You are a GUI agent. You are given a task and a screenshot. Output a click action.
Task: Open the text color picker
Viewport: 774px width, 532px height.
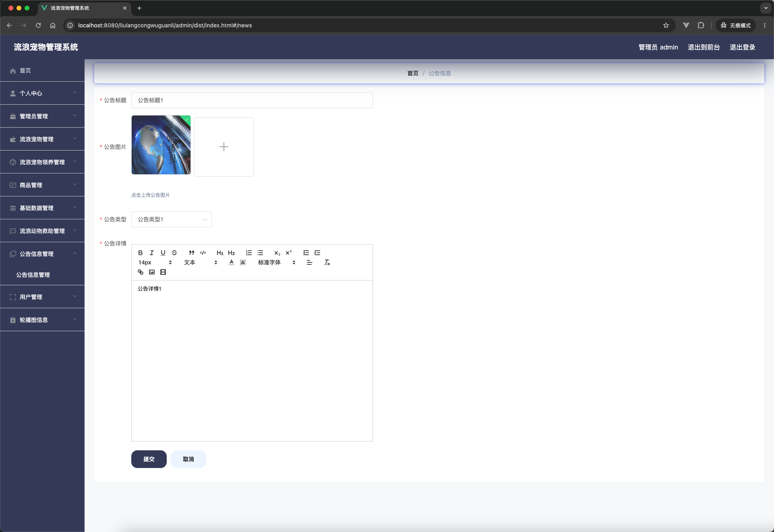click(x=231, y=262)
